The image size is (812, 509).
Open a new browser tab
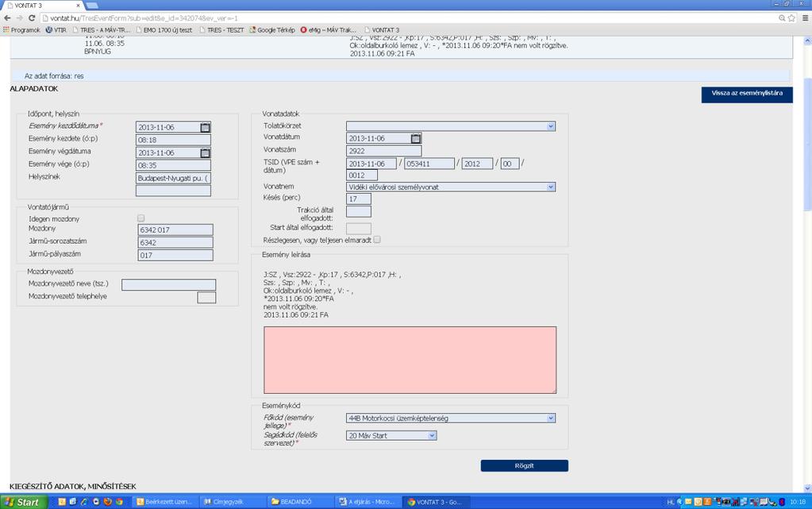coord(92,6)
